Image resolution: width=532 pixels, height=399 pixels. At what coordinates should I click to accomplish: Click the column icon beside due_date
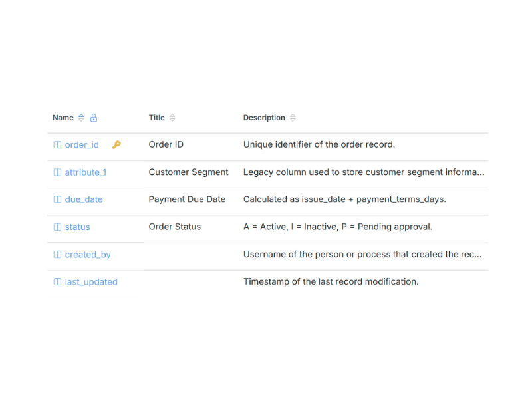(57, 199)
